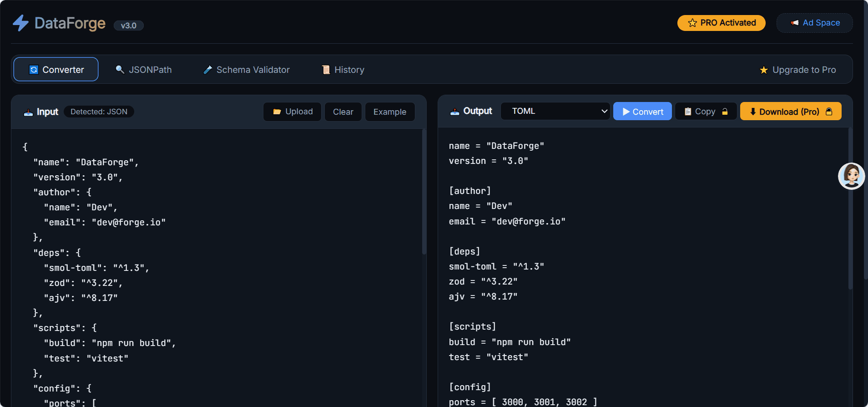Image resolution: width=868 pixels, height=407 pixels.
Task: Click the output panel vertical scrollbar
Action: 850,209
